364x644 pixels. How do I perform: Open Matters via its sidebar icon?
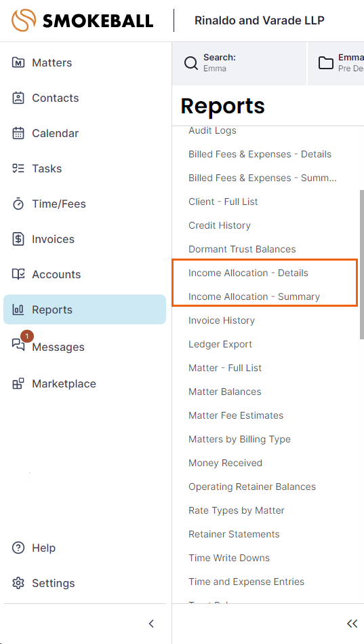(18, 63)
